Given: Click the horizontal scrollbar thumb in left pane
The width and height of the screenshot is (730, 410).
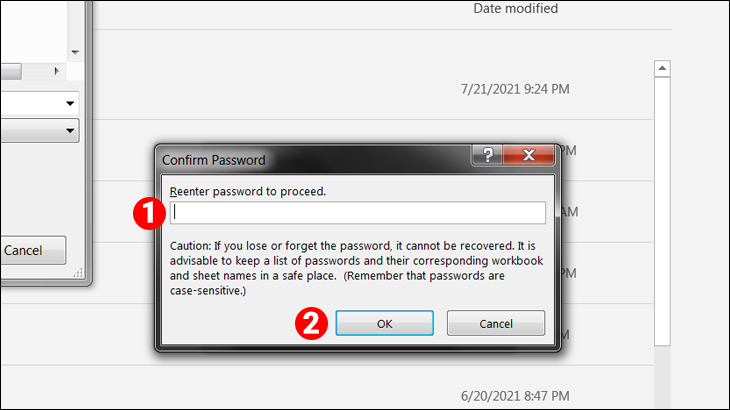Looking at the screenshot, I should point(11,72).
